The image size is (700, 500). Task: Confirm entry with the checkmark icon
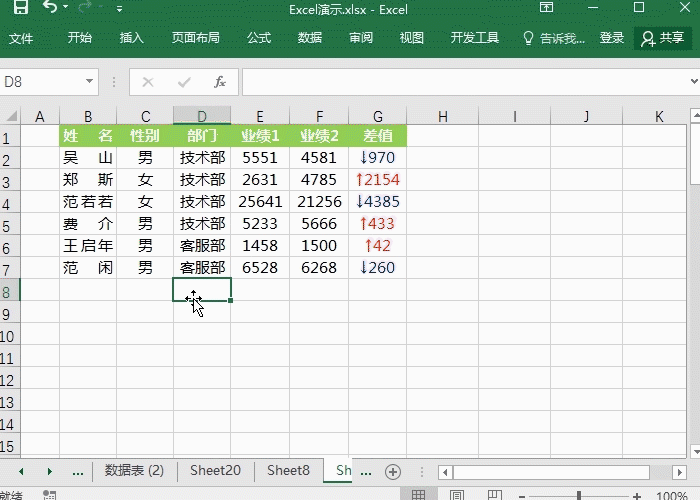pyautogui.click(x=184, y=82)
